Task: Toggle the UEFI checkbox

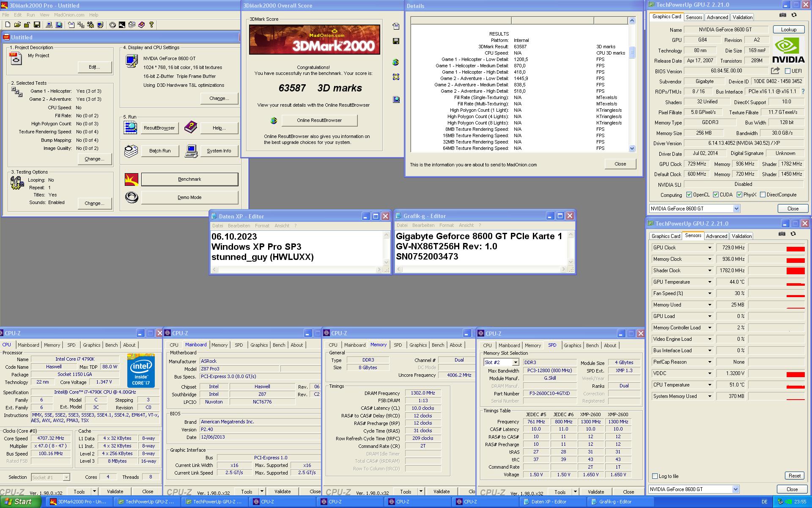Action: point(787,71)
